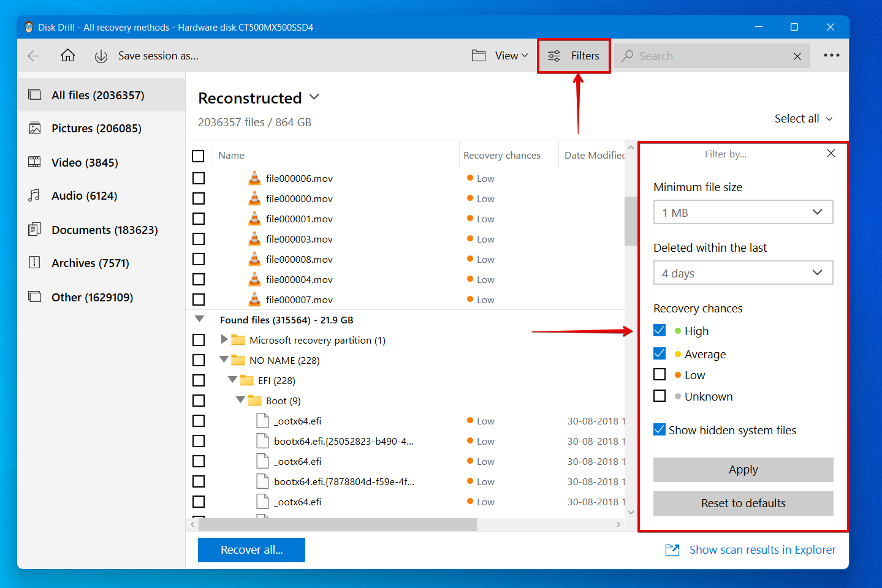Collapse the EFI (228) folder
The image size is (882, 588).
232,380
